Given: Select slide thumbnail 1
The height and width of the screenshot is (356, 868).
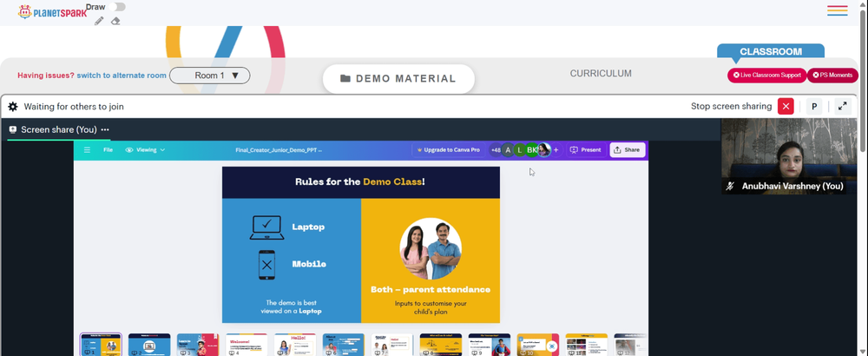Looking at the screenshot, I should [x=101, y=345].
